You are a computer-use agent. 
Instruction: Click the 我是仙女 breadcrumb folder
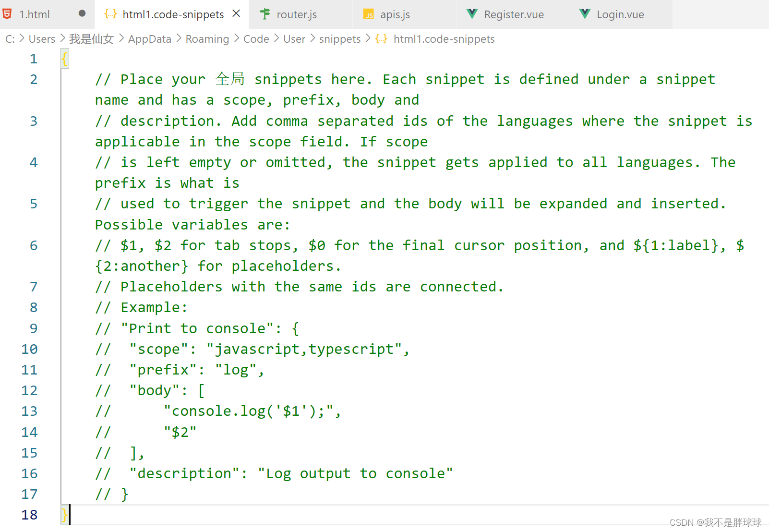click(91, 39)
